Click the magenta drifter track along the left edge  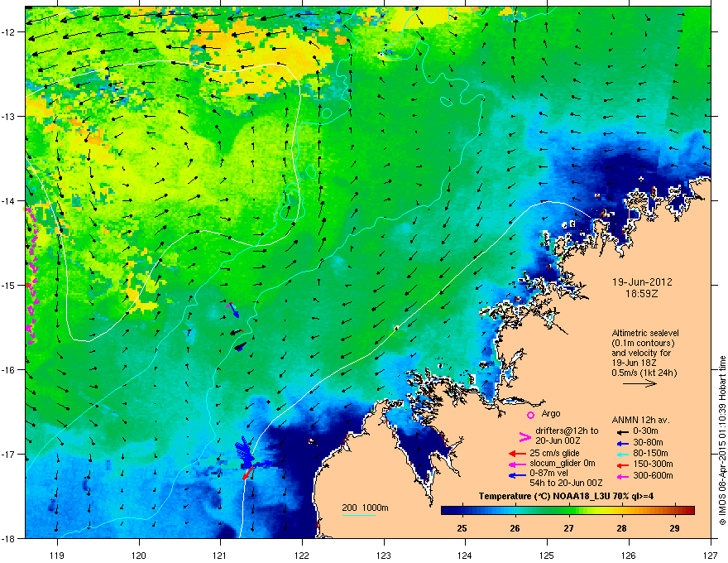[x=31, y=277]
